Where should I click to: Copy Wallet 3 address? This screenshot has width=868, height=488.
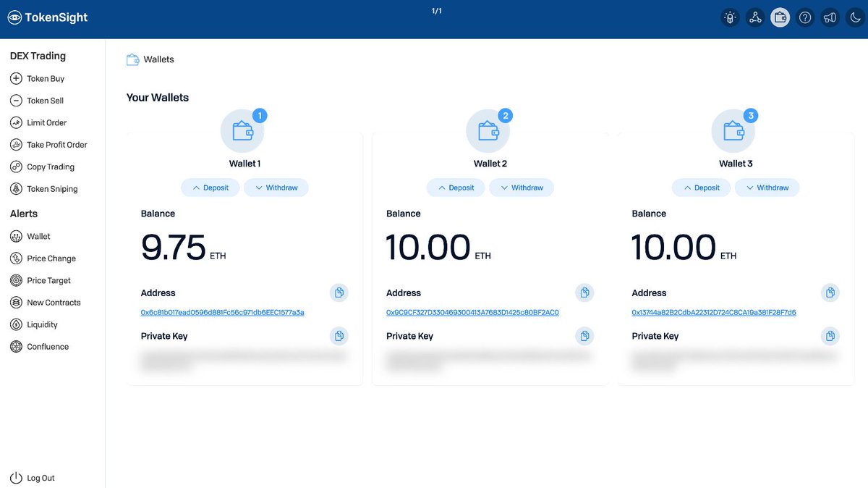point(830,293)
